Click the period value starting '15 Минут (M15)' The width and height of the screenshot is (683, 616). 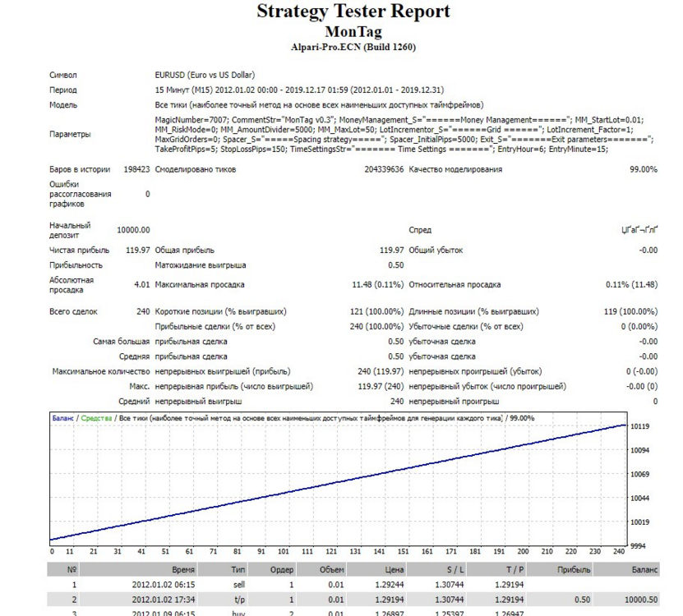tap(299, 90)
